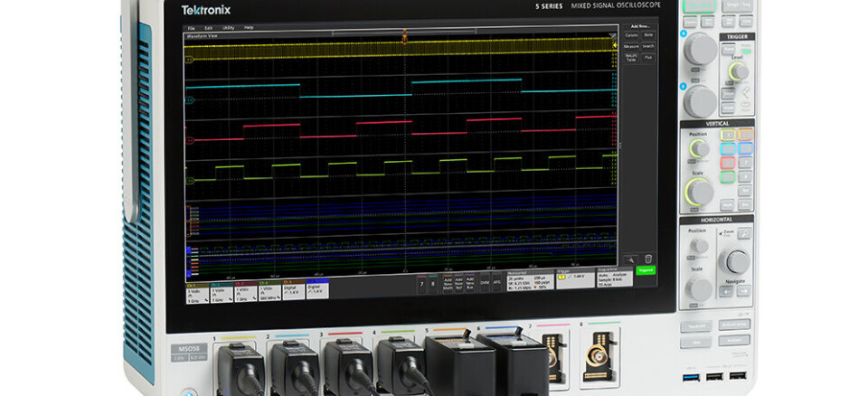Push the Trigger Level knob
The image size is (868, 396).
[x=738, y=71]
